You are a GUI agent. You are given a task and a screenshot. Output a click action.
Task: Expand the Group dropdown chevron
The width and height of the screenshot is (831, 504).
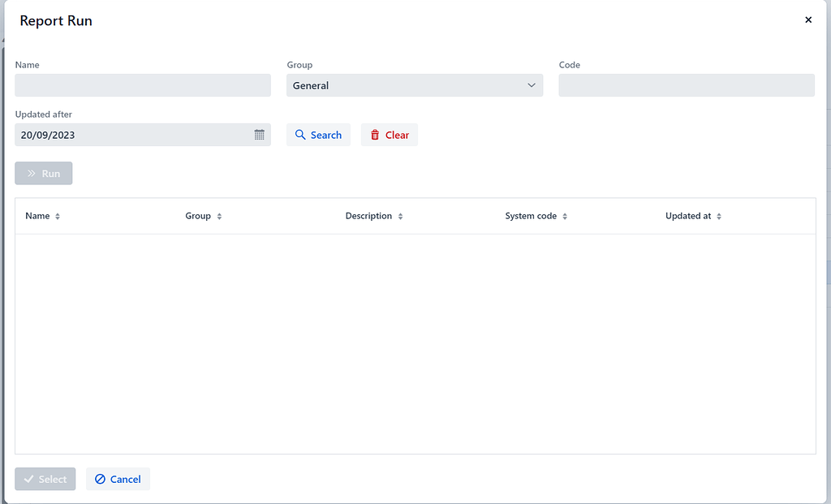532,85
